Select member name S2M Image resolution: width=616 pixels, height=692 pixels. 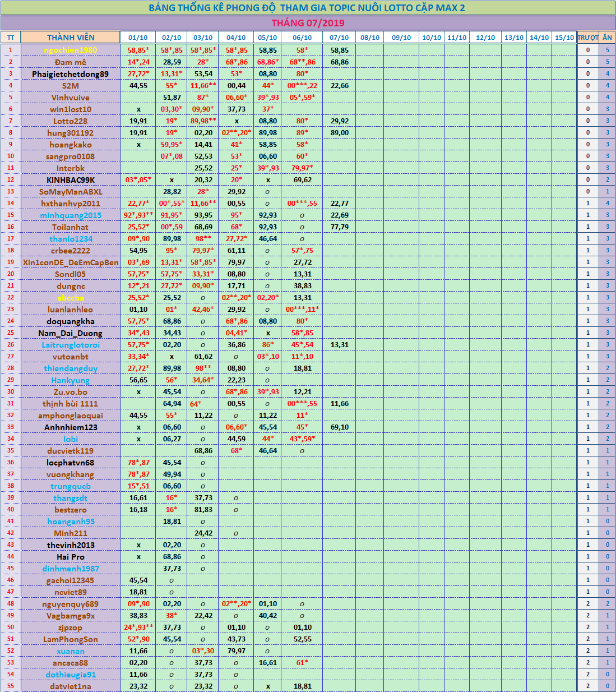pyautogui.click(x=71, y=85)
